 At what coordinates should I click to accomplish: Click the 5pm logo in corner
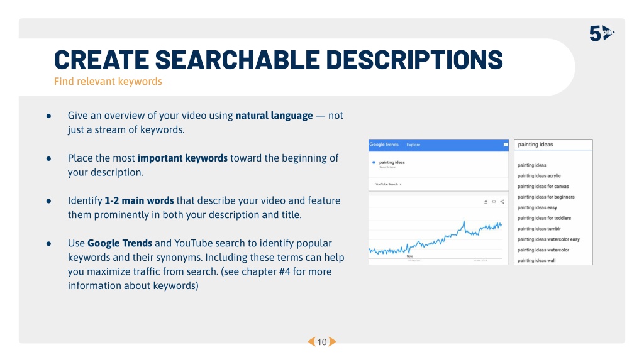tap(602, 33)
